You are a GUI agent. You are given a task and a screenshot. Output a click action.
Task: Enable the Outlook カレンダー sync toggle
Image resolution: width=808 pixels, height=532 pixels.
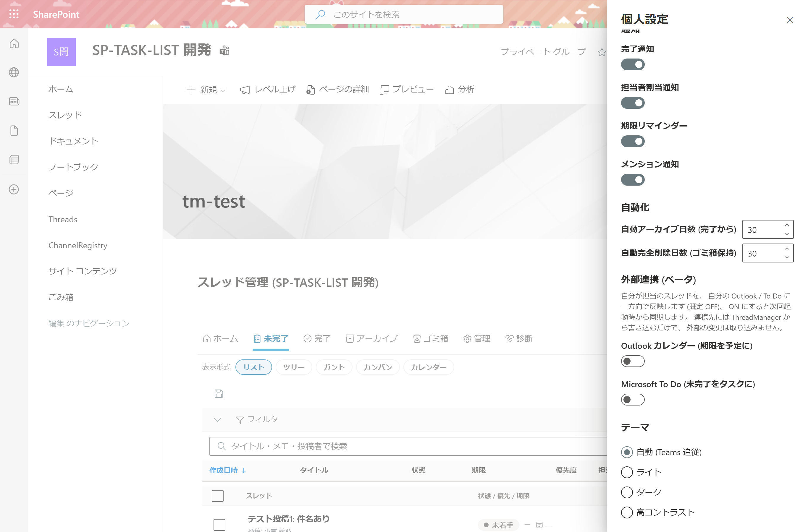point(633,361)
